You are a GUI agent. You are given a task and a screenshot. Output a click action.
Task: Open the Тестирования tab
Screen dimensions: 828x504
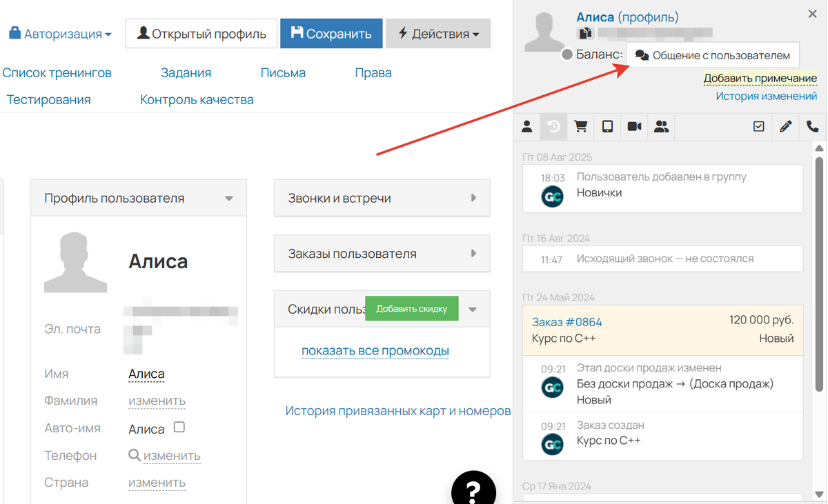[x=48, y=99]
